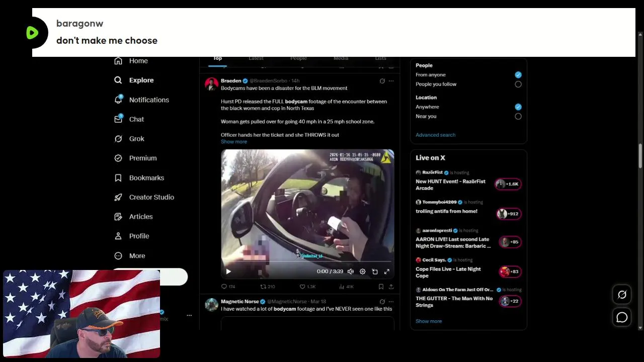The image size is (644, 362).
Task: Open the Premium badge icon
Action: point(118,158)
